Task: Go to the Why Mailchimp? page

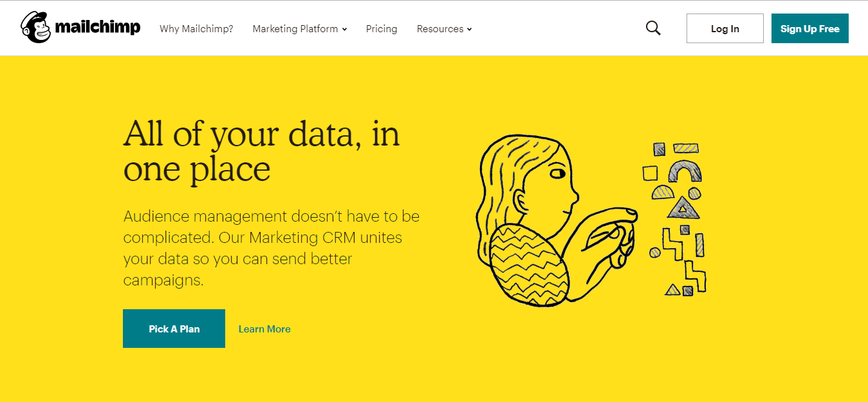Action: 196,29
